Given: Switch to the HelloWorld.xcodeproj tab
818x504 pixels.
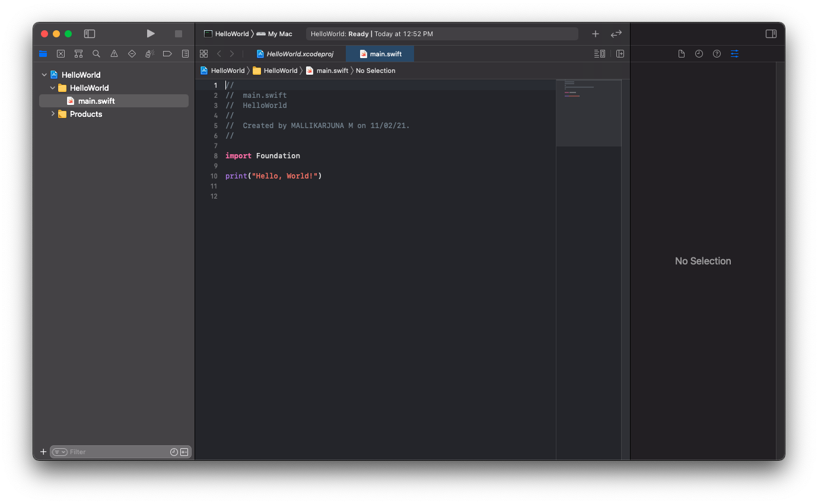Looking at the screenshot, I should [x=295, y=54].
